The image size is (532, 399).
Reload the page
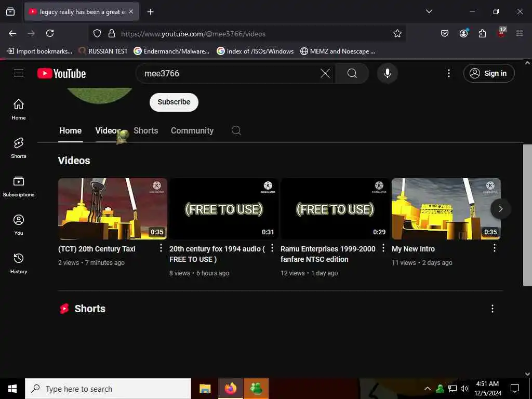tap(50, 33)
